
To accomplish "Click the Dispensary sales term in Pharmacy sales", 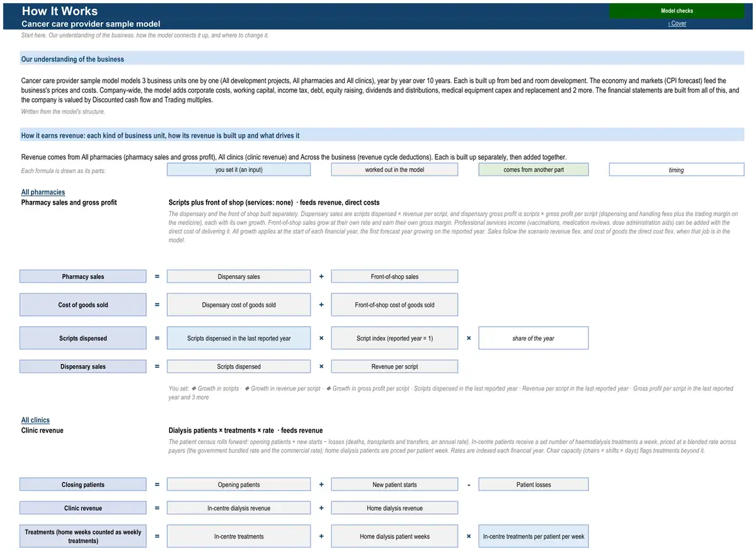I will pyautogui.click(x=239, y=276).
